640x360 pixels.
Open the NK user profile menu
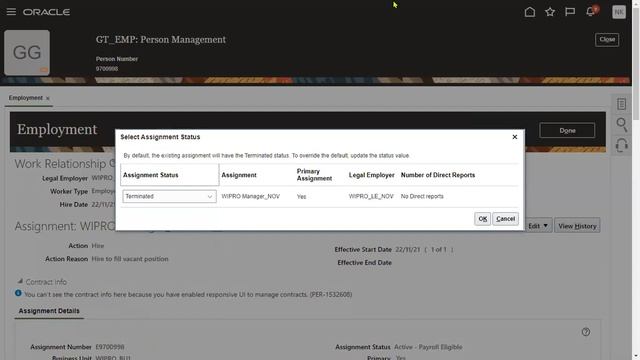619,12
